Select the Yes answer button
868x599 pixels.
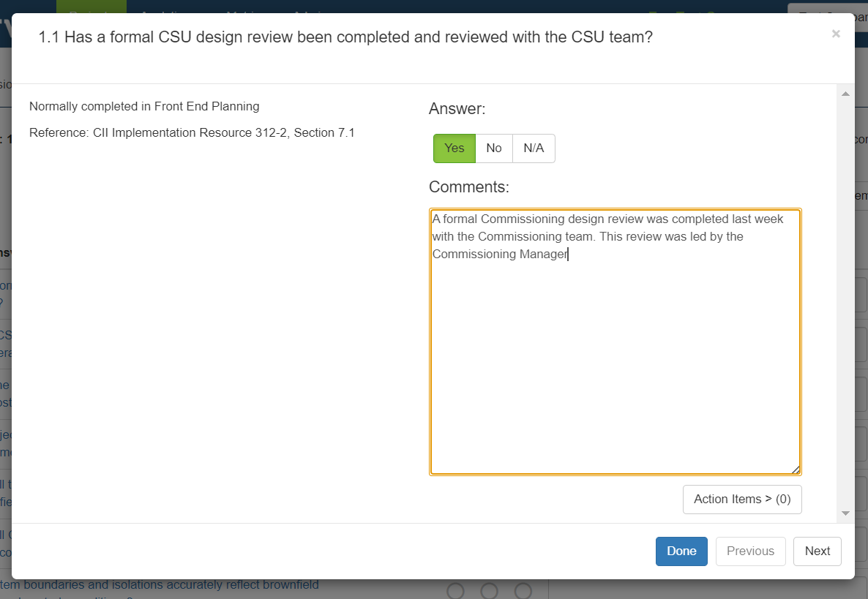pos(454,148)
